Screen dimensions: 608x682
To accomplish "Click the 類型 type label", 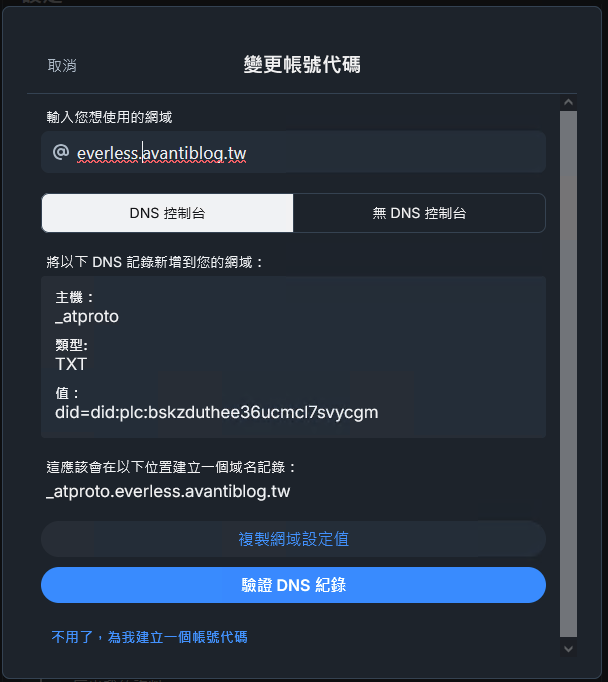I will point(71,345).
